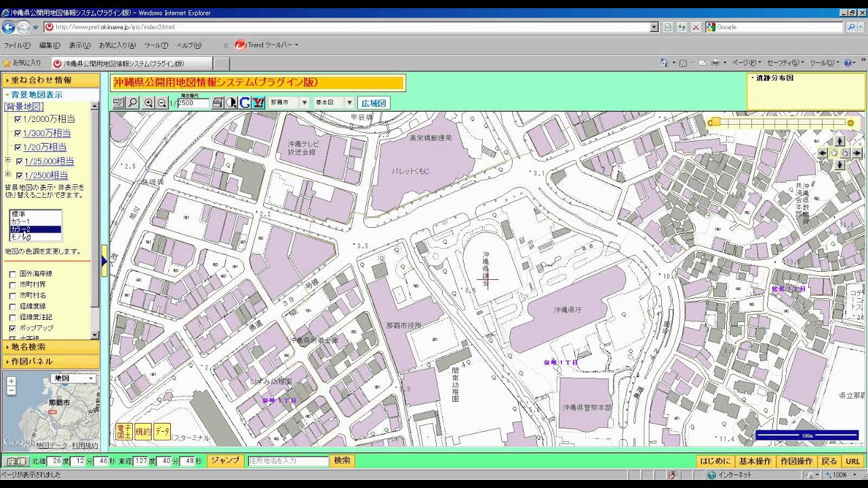The image size is (868, 488).
Task: Check the 国外海岸線 checkbox
Action: [x=12, y=274]
